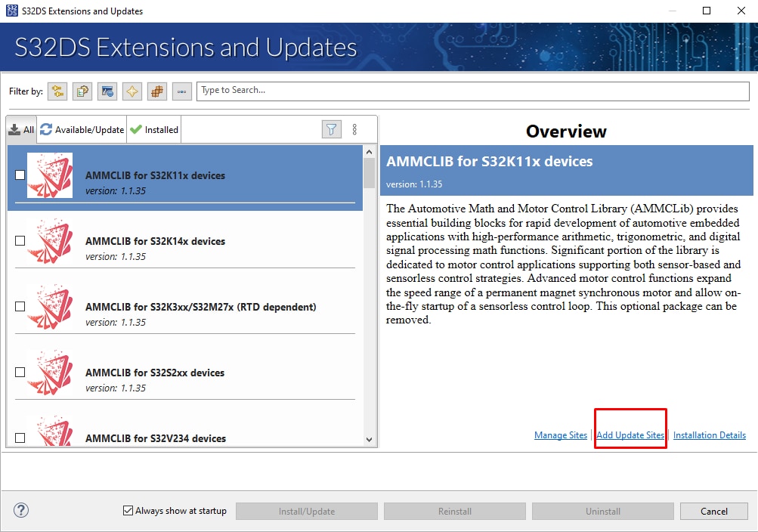758x532 pixels.
Task: Click the document-style filter icon
Action: pos(82,91)
